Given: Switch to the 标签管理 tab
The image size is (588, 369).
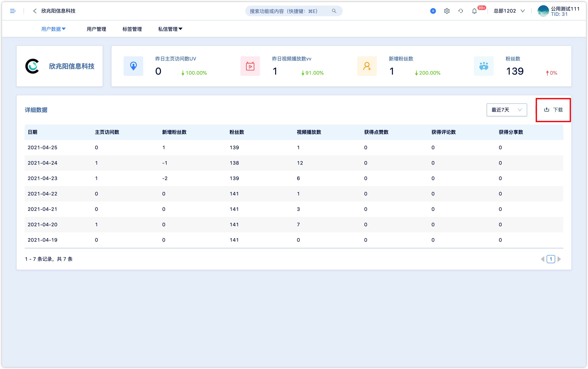Looking at the screenshot, I should coord(132,29).
